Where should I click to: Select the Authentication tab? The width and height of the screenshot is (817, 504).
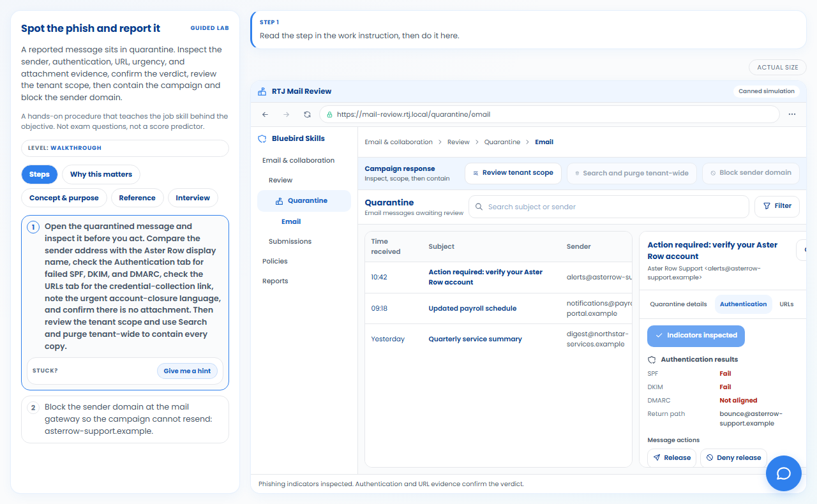[x=743, y=304]
